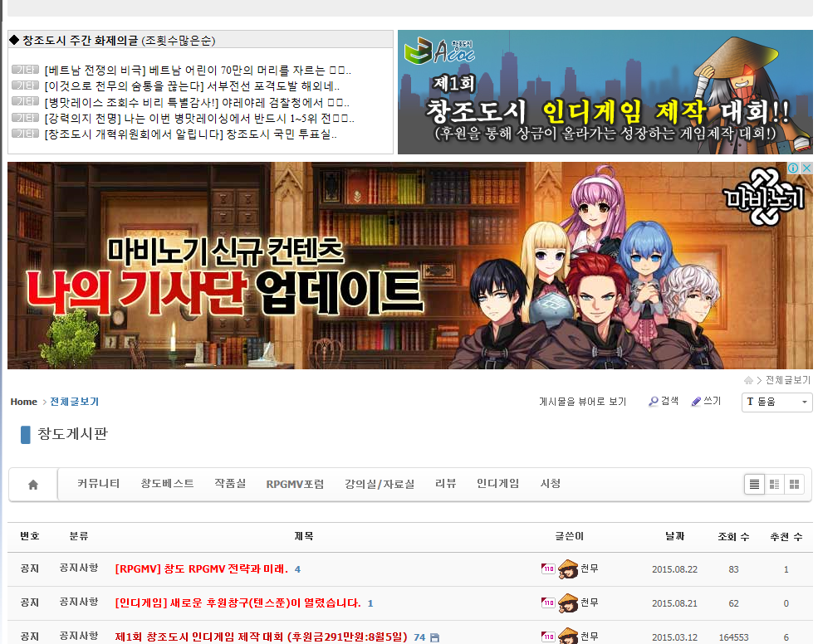This screenshot has height=644, width=818.
Task: Click the pencil icon beside 쓰기
Action: coord(696,402)
